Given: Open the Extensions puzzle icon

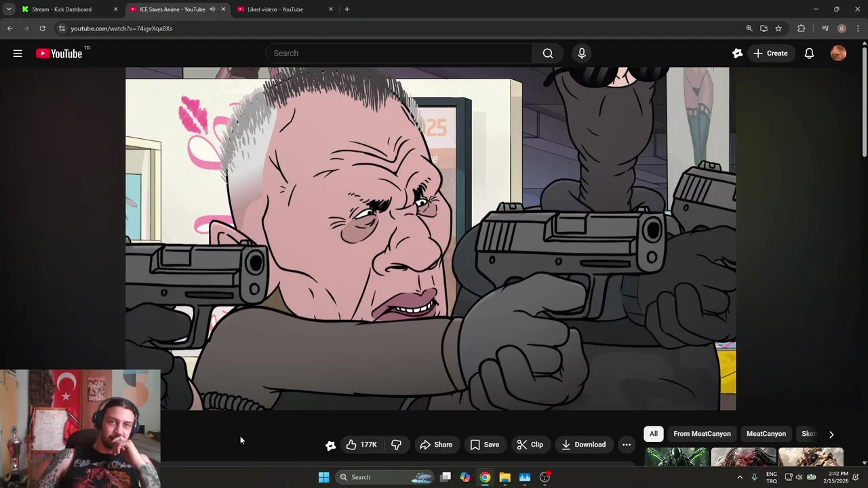Looking at the screenshot, I should pos(802,28).
